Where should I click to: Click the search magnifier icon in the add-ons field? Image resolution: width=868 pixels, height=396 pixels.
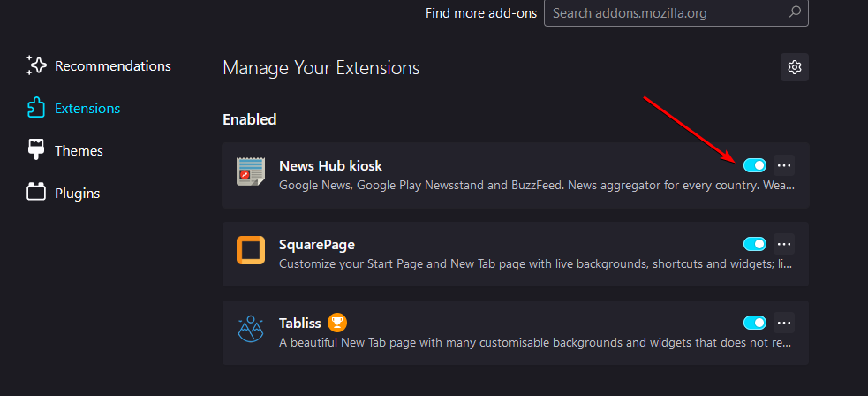pos(795,11)
